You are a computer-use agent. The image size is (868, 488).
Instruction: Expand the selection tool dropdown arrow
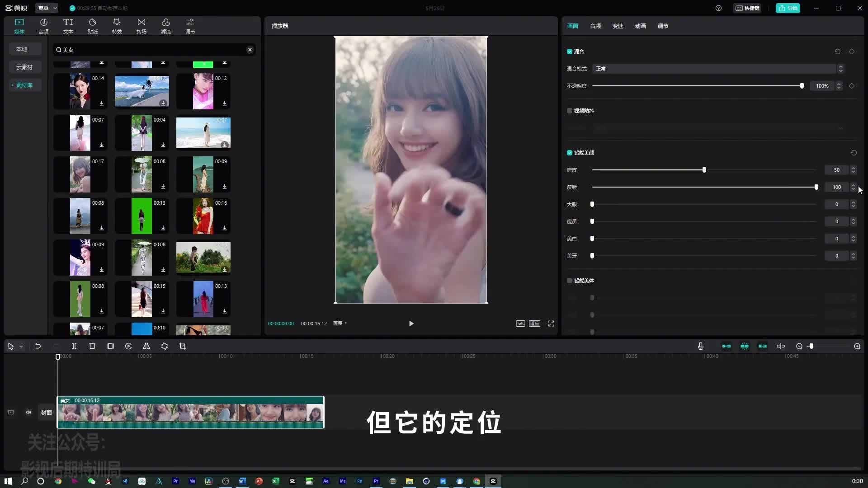(21, 347)
